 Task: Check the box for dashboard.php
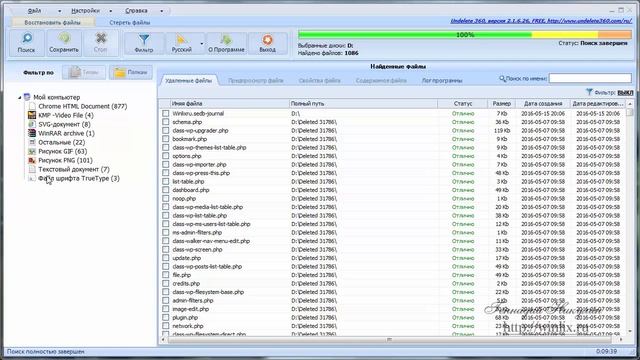point(165,190)
